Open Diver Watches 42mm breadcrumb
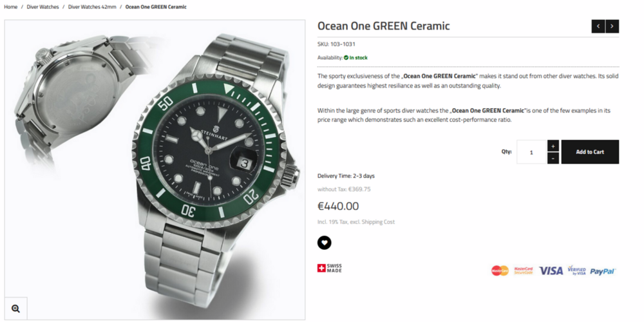The image size is (644, 322). 91,7
